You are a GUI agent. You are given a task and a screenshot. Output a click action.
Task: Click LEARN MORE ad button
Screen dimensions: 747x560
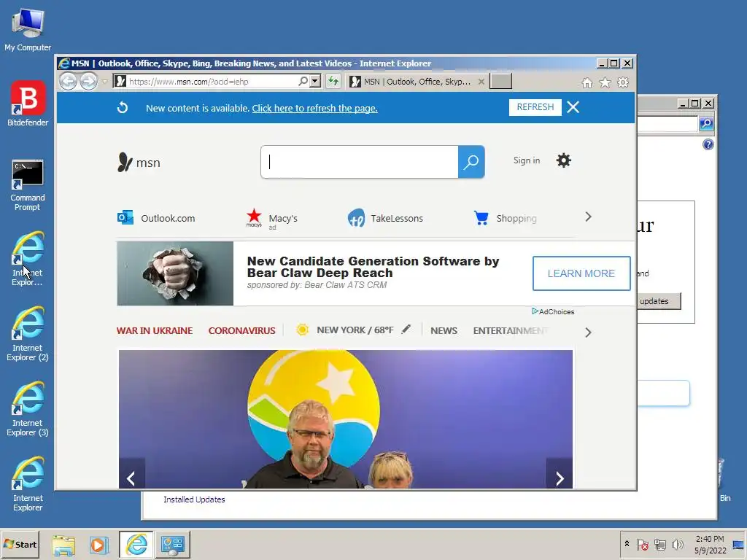click(x=581, y=273)
